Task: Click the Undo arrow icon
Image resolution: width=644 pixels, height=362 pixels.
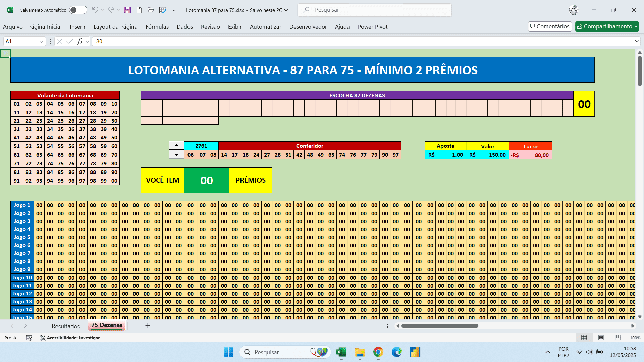Action: pyautogui.click(x=95, y=10)
